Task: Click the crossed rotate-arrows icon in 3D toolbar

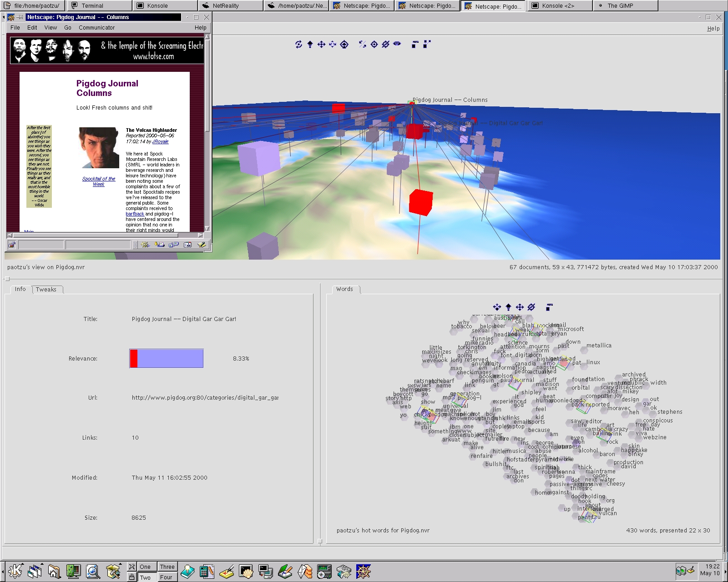Action: (363, 44)
